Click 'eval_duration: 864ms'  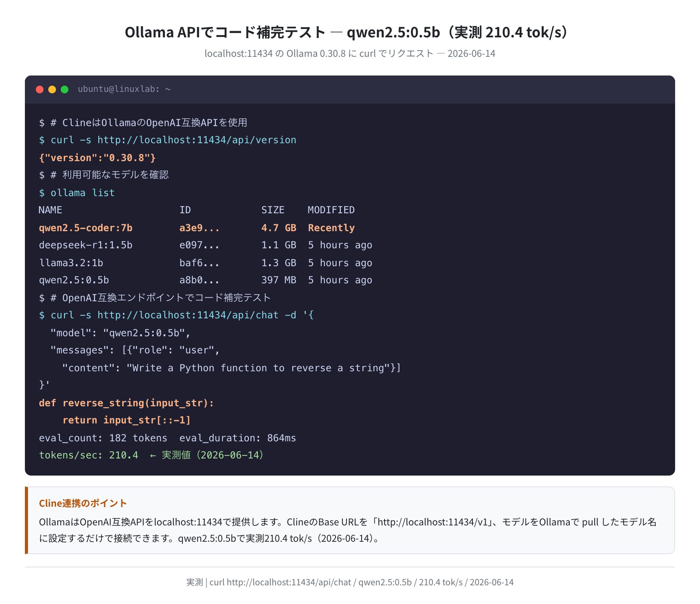point(238,438)
